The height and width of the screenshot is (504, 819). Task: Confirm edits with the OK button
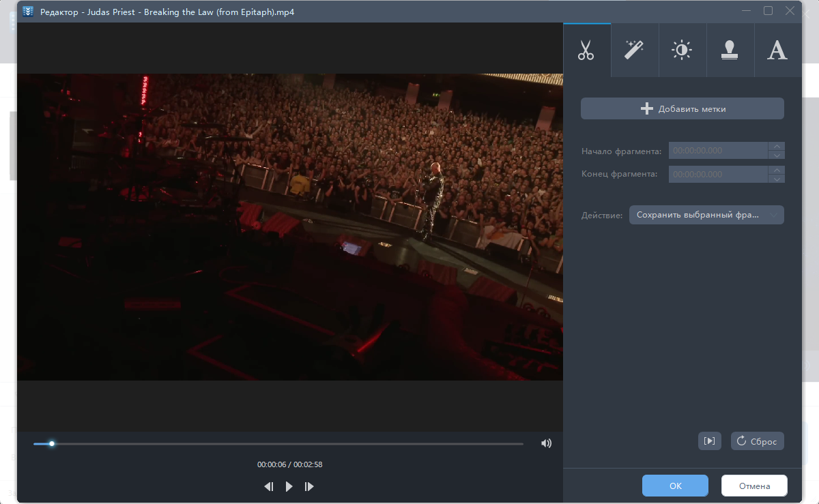(x=675, y=486)
